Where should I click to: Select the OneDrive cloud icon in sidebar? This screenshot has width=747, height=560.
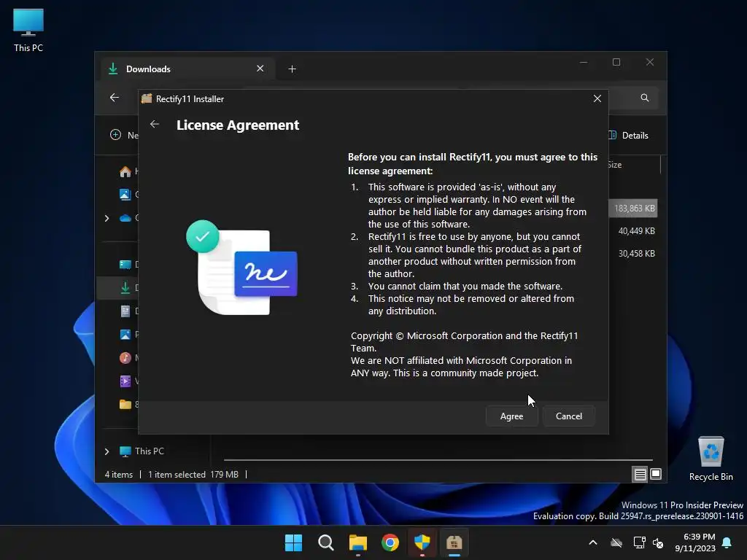tap(125, 218)
